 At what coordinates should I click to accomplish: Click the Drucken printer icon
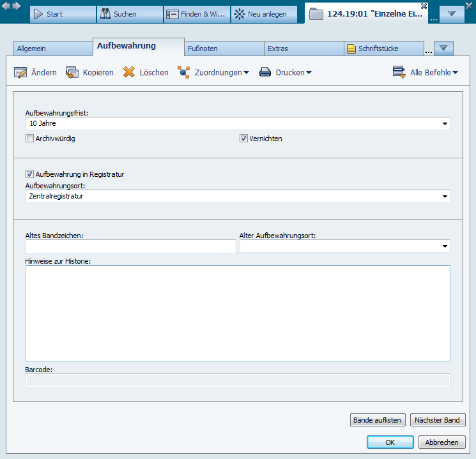[x=265, y=73]
